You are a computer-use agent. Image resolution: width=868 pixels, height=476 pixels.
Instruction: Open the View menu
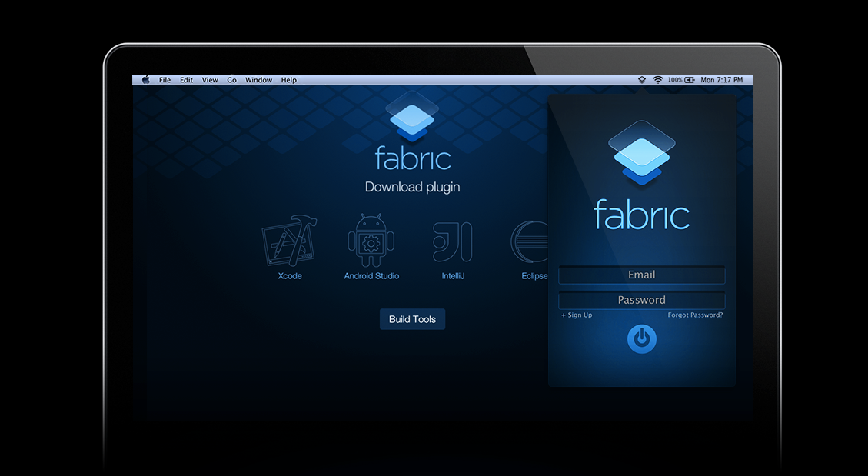(210, 80)
